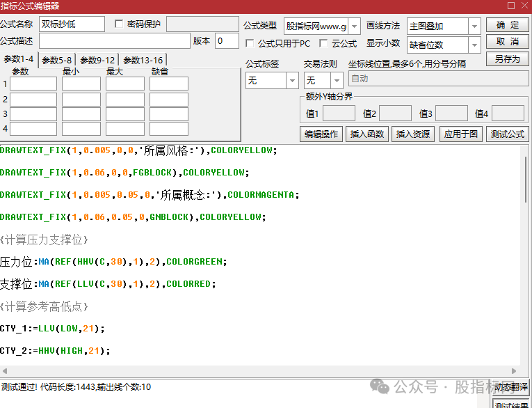
Task: Click the 插入函数 button
Action: pyautogui.click(x=367, y=134)
